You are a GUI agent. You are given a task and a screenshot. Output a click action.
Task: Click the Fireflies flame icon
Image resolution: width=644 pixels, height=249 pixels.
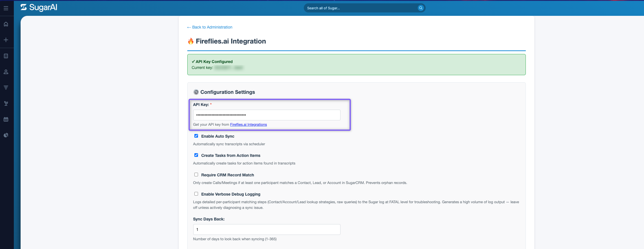(191, 41)
